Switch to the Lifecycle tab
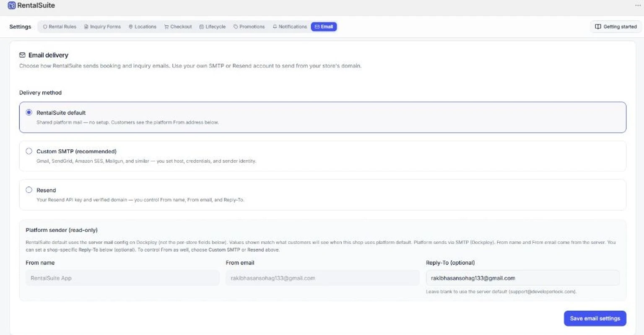 (213, 26)
